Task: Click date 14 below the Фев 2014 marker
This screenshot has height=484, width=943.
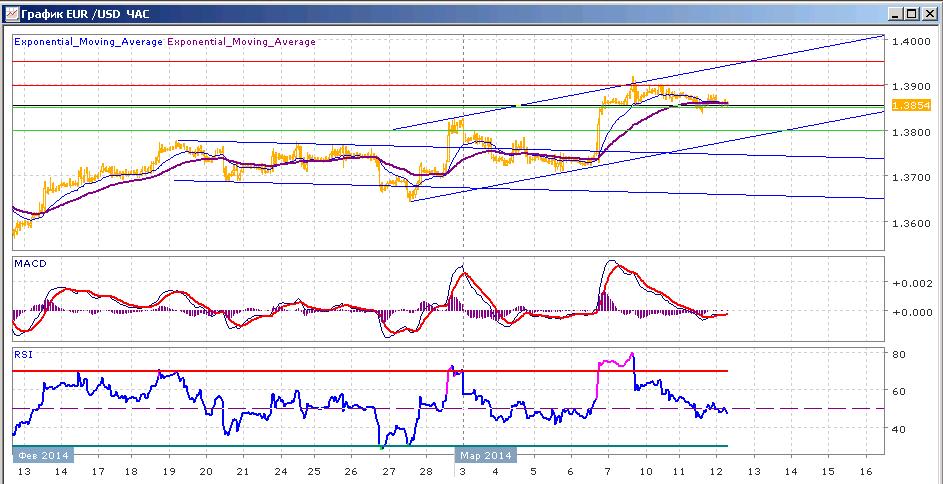Action: [x=63, y=472]
